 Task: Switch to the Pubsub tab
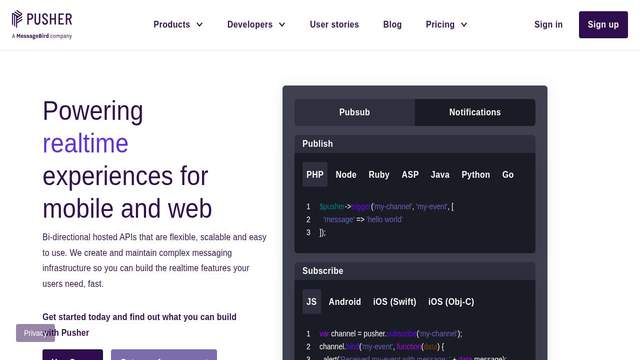[x=354, y=112]
